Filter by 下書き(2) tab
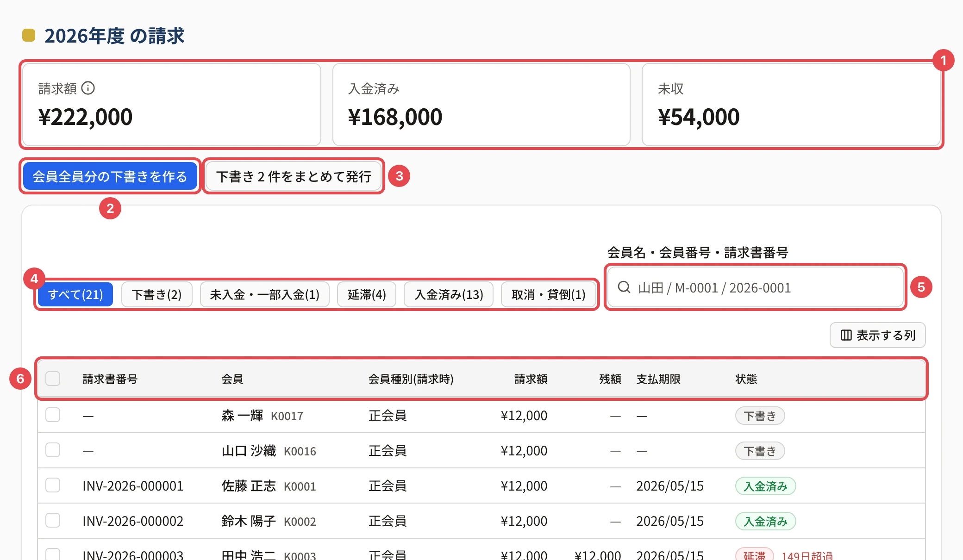963x560 pixels. pyautogui.click(x=156, y=294)
